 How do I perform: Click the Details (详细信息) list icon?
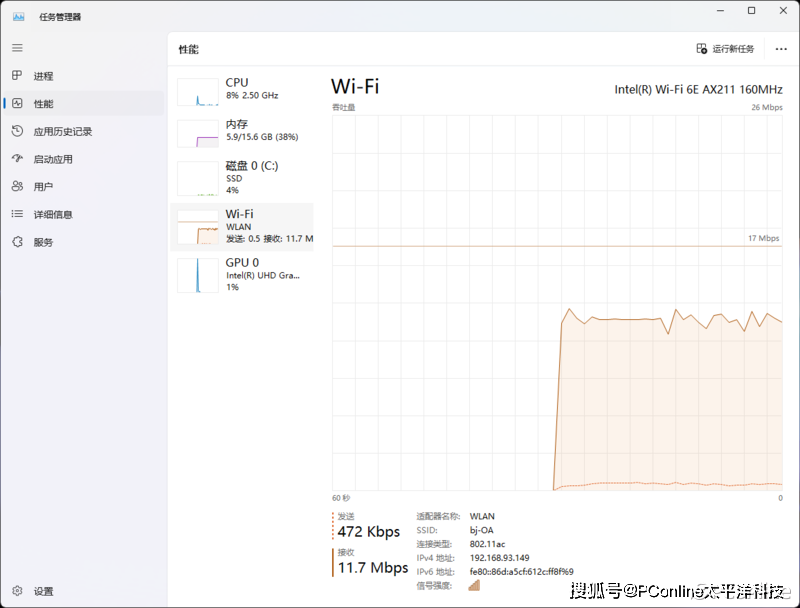point(17,214)
